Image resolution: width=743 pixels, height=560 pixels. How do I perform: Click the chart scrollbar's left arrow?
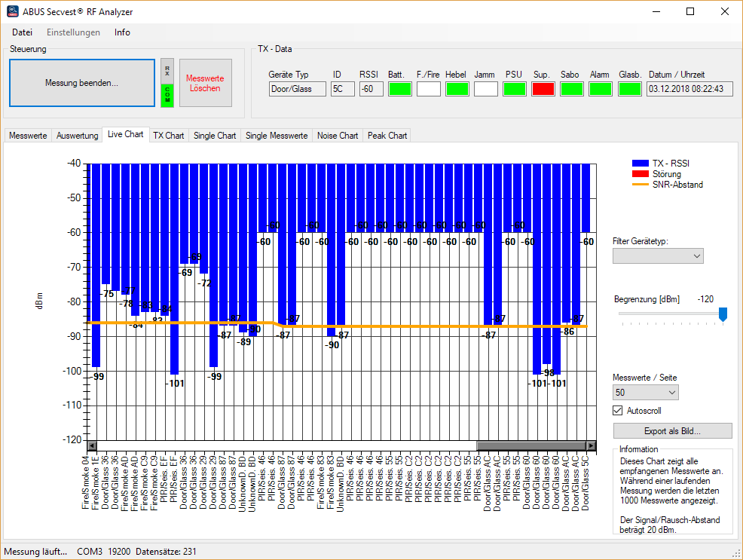click(x=92, y=445)
